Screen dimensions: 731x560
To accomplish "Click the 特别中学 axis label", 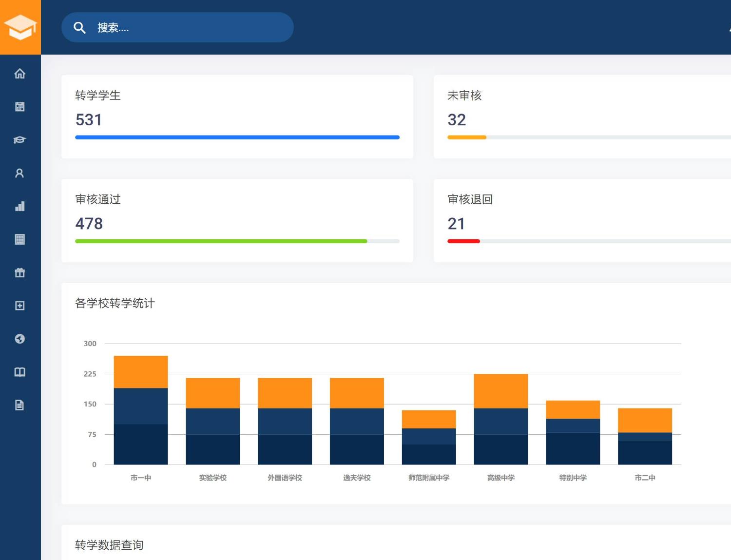I will pos(573,478).
